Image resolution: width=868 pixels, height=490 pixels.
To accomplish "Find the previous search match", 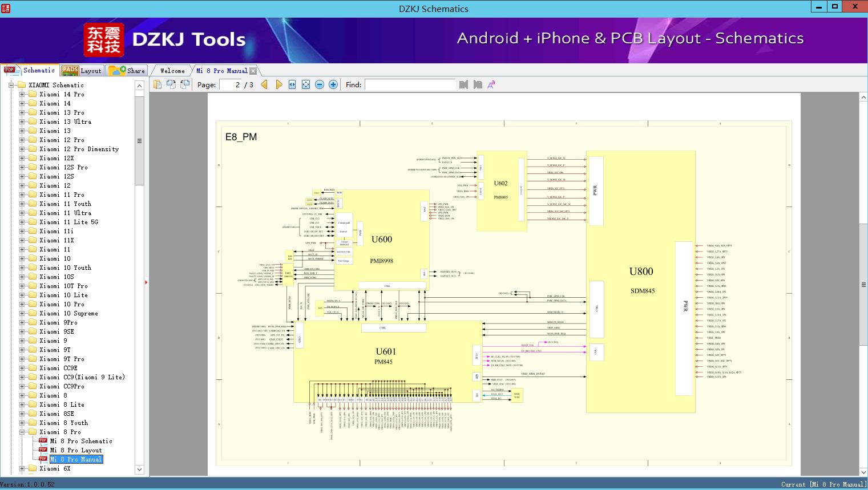I will 463,84.
